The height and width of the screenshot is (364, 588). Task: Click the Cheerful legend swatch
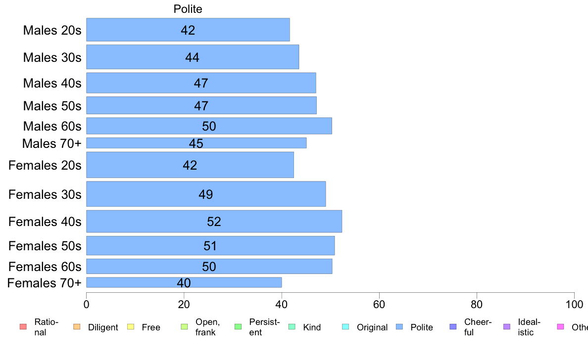pyautogui.click(x=453, y=327)
